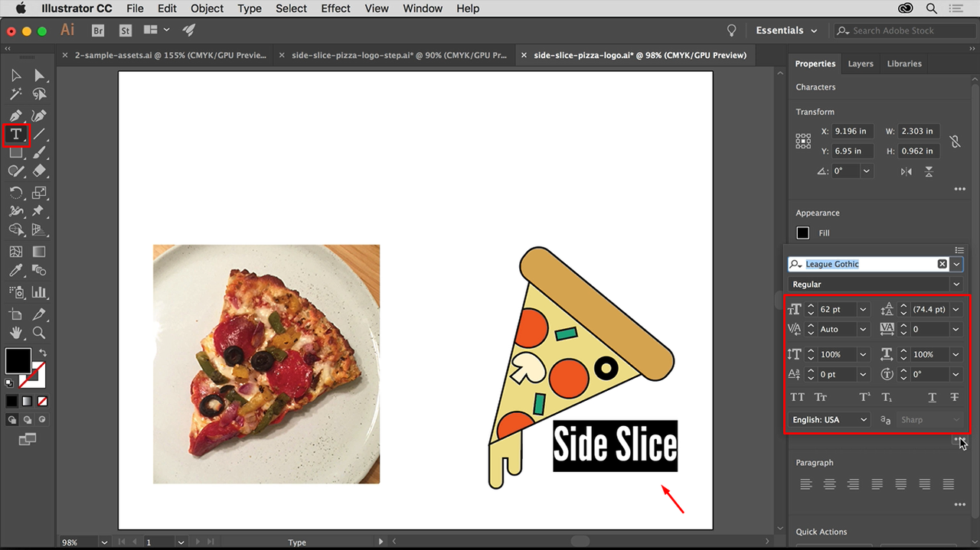Image resolution: width=980 pixels, height=550 pixels.
Task: Open the English: USA language dropdown
Action: coord(829,419)
